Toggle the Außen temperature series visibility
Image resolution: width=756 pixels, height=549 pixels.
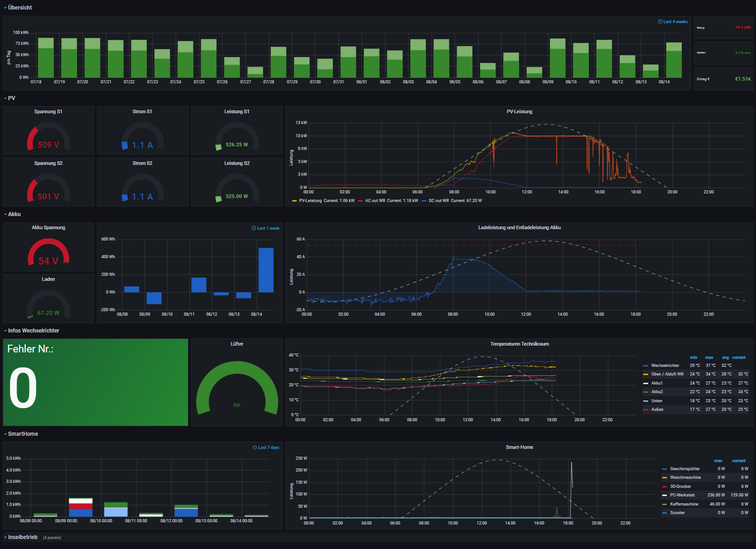pos(657,409)
